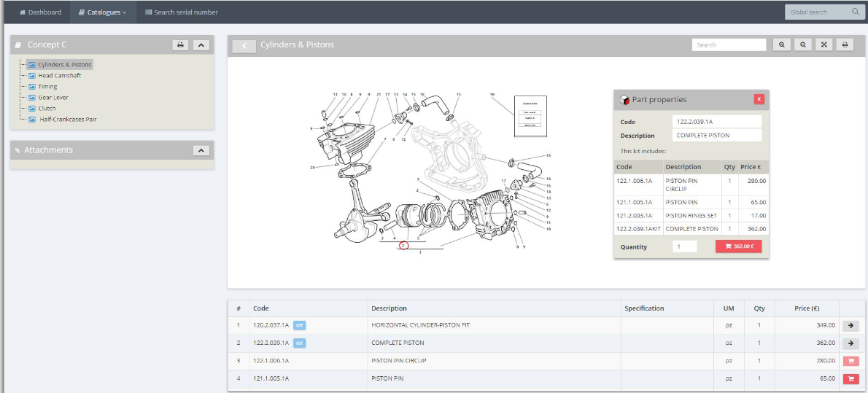Select the HORIZONTAL CYLINDER-PISTON FIT row
The image size is (868, 393).
[546, 325]
